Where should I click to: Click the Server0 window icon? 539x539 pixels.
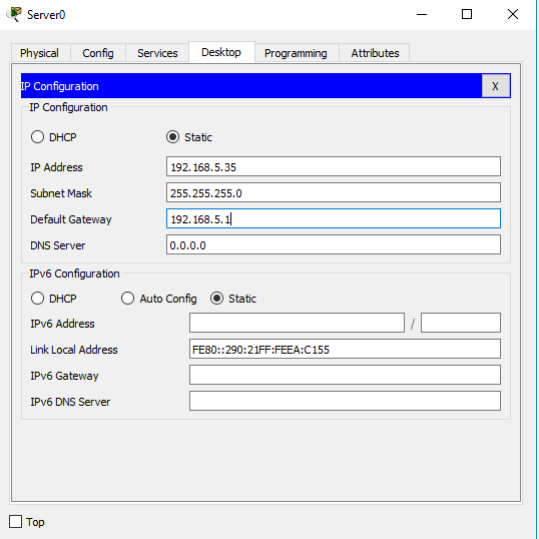point(14,14)
